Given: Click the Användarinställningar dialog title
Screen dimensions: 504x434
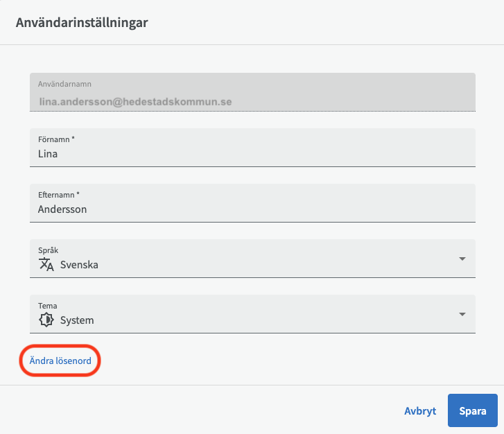Looking at the screenshot, I should pos(82,22).
